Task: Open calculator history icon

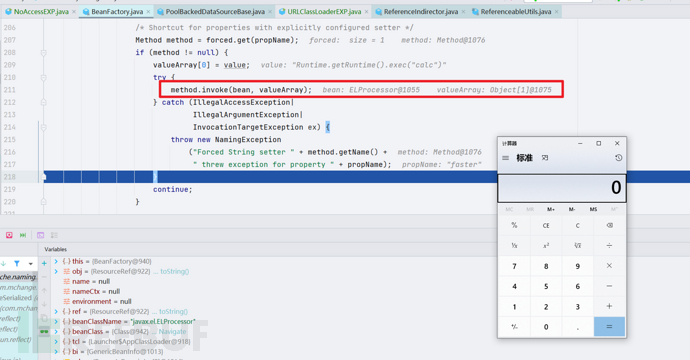Action: (x=618, y=158)
